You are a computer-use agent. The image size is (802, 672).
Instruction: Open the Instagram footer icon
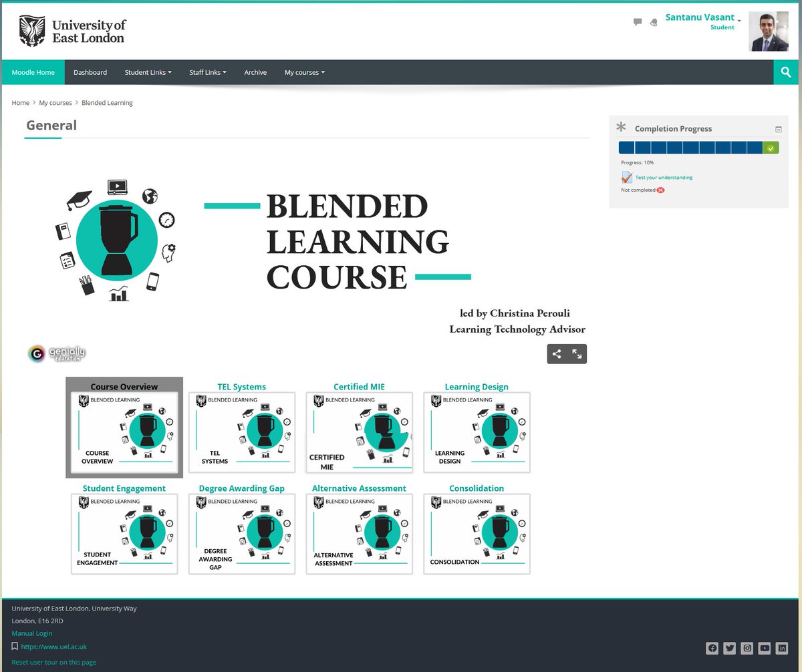[x=747, y=648]
